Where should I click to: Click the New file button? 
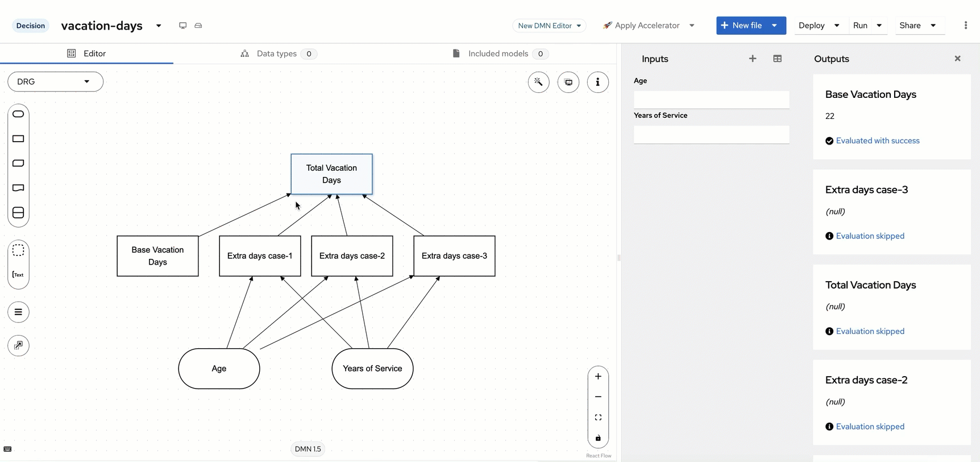click(741, 26)
